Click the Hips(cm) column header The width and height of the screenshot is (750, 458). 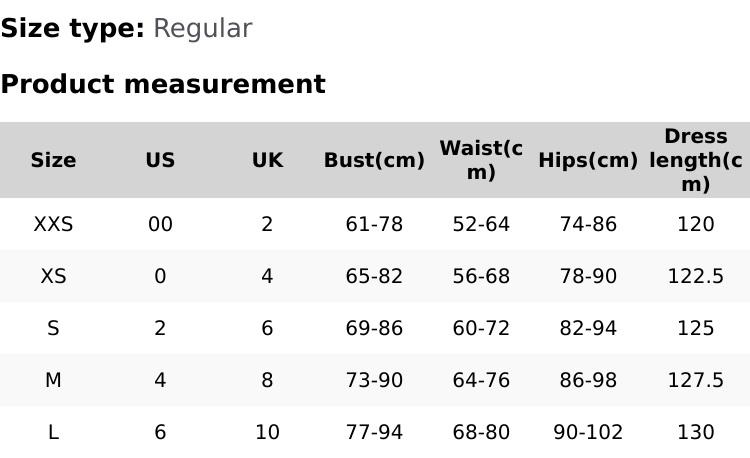pos(588,160)
